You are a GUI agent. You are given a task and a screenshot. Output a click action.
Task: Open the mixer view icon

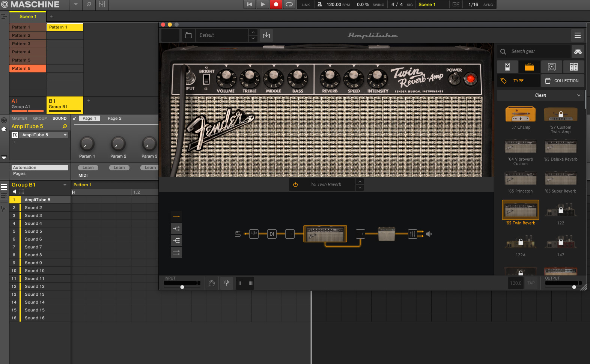102,5
